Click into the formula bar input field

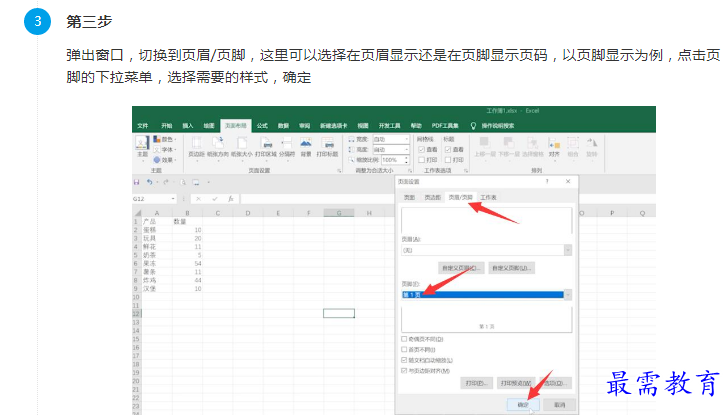[x=318, y=199]
